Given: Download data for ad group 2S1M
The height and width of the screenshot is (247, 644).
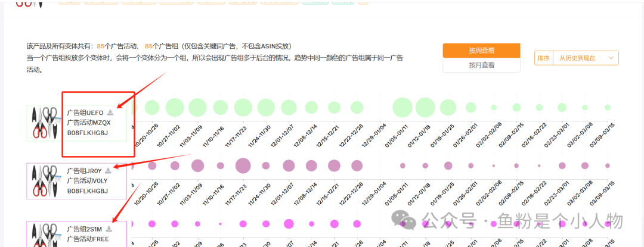Looking at the screenshot, I should coord(109,229).
